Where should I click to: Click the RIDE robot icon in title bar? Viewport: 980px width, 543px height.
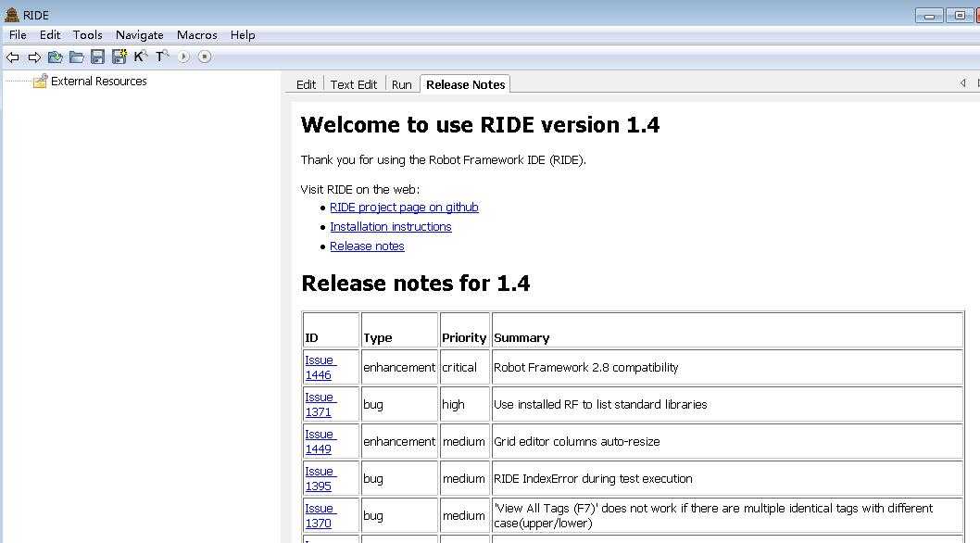(x=12, y=15)
